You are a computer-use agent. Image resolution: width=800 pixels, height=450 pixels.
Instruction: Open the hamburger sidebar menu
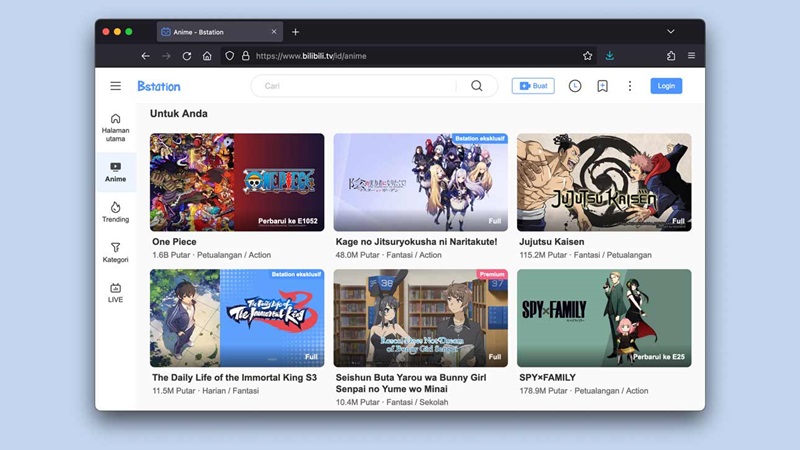[x=116, y=86]
